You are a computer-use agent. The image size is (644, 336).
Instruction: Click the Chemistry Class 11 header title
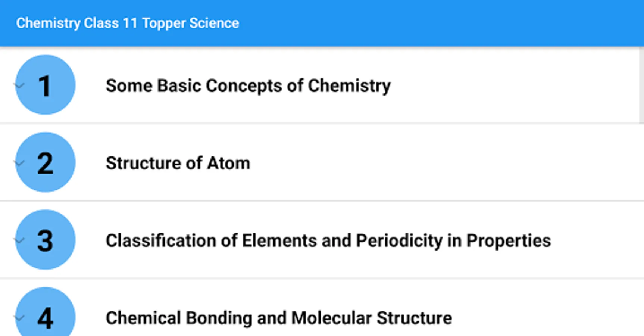127,23
